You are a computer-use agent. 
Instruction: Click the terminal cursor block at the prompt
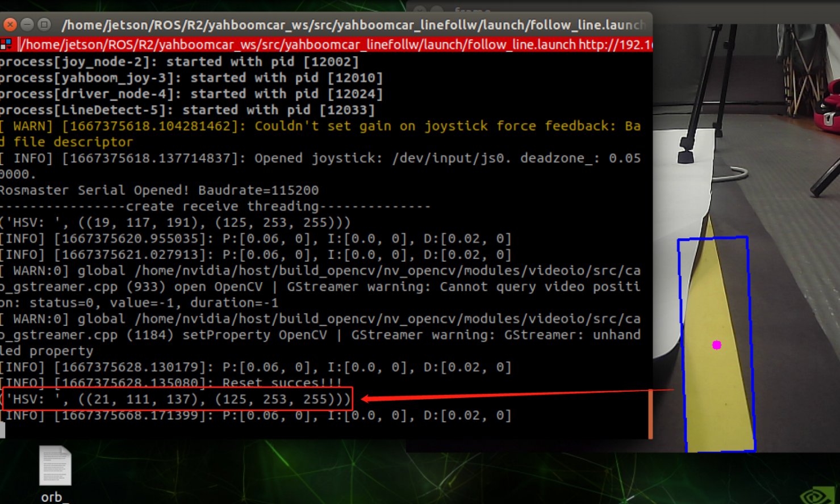2,430
